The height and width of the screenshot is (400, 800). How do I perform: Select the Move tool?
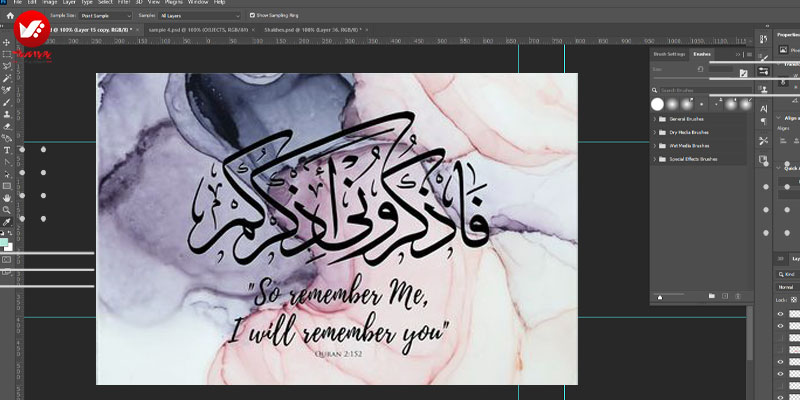pyautogui.click(x=7, y=42)
